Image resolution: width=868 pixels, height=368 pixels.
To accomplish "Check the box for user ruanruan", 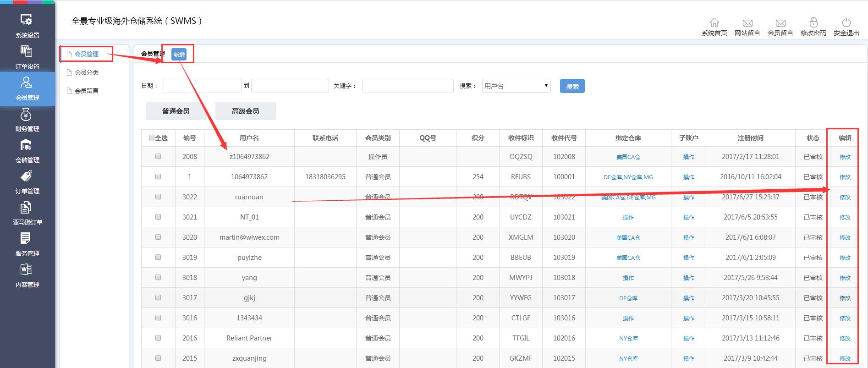I will [x=158, y=197].
